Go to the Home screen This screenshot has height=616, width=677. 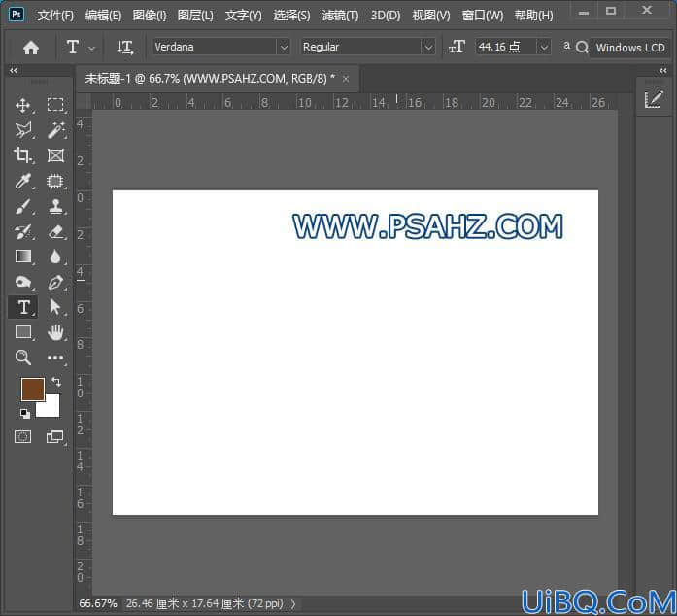pos(31,47)
